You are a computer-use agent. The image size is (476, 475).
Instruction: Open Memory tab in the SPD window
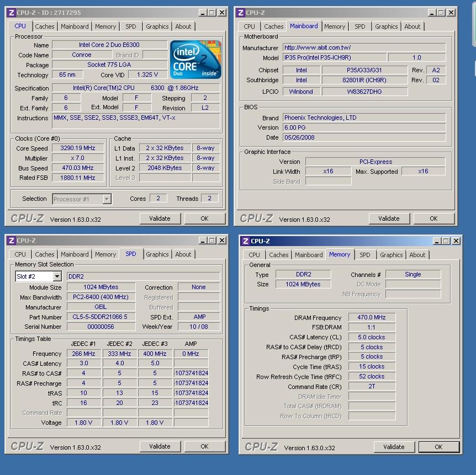[x=105, y=254]
